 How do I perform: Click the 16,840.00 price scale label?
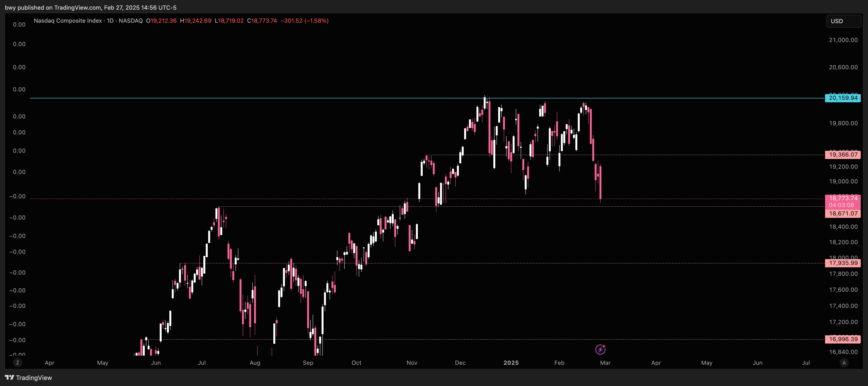[x=843, y=352]
